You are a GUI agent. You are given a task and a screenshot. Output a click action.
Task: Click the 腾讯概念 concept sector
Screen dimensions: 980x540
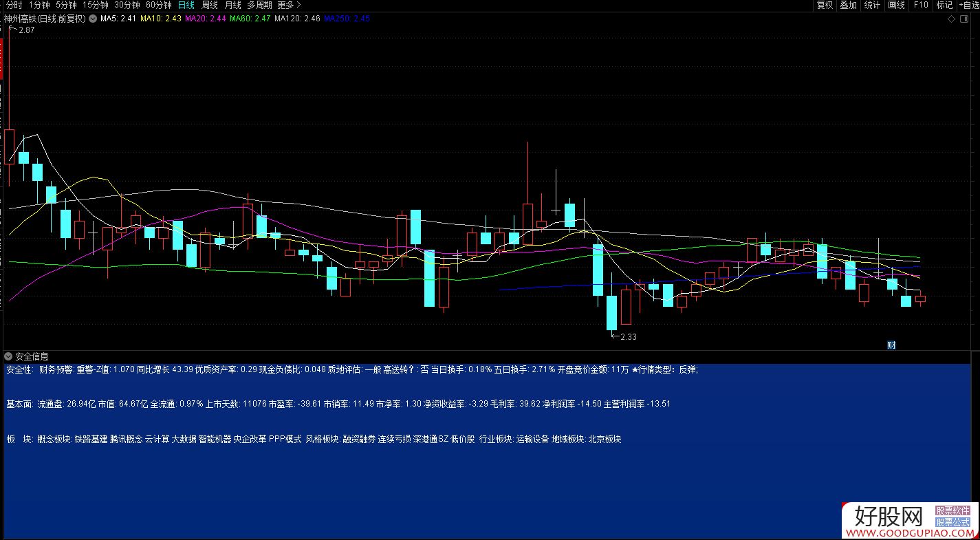click(126, 439)
